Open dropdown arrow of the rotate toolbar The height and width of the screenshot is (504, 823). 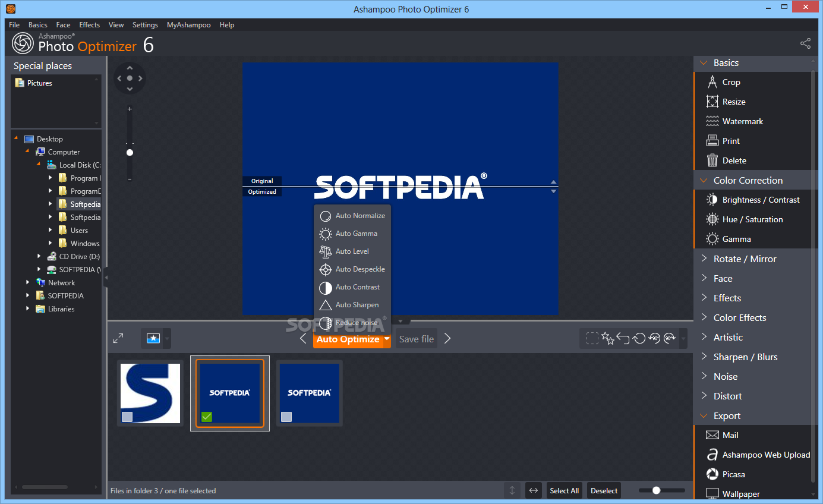[x=683, y=339]
